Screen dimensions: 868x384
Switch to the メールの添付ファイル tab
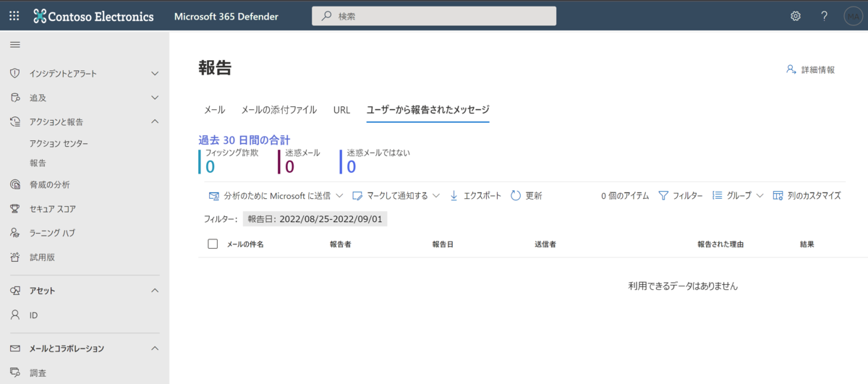point(278,110)
